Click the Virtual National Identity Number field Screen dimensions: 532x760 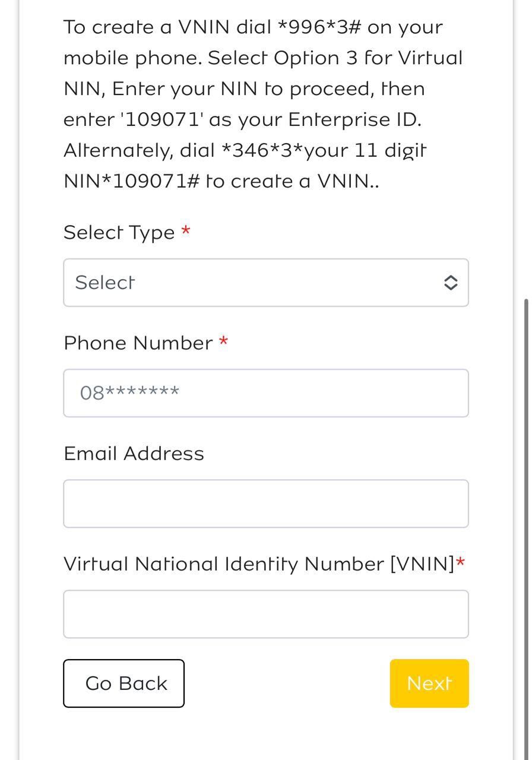[x=266, y=614]
